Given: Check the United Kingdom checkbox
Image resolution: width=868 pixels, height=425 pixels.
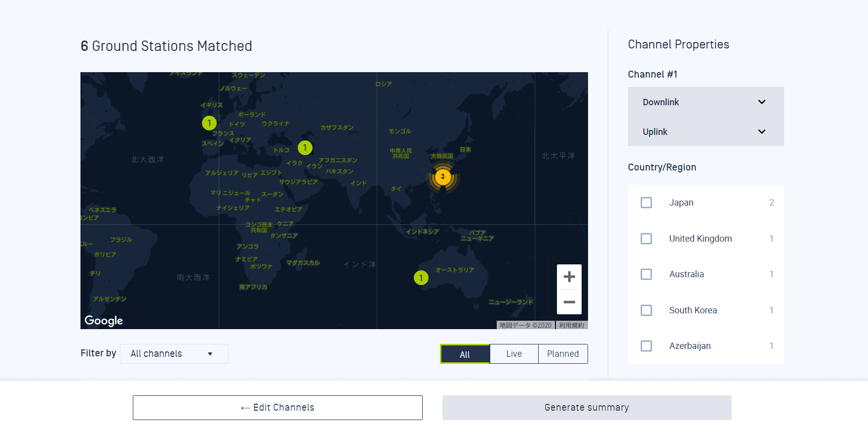Looking at the screenshot, I should 646,239.
